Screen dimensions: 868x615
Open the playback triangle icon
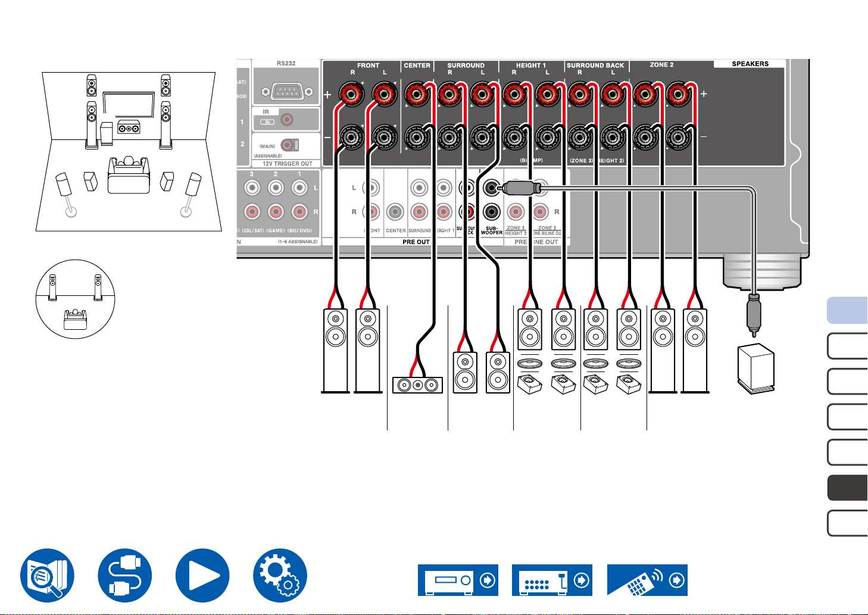[x=202, y=576]
